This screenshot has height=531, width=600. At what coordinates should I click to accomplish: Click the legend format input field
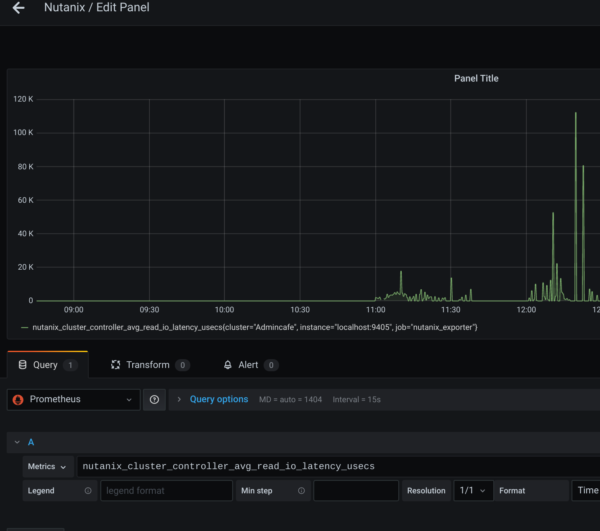tap(166, 490)
